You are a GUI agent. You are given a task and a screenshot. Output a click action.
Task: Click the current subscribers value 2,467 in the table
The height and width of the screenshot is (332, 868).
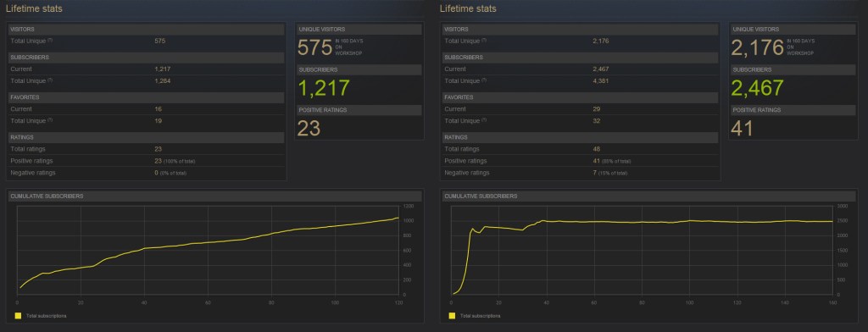(x=601, y=69)
